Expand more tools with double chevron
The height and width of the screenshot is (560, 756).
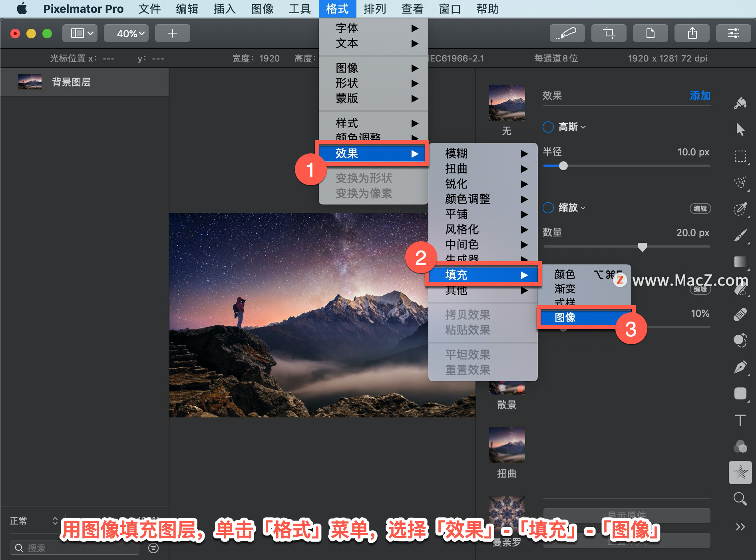point(740,527)
